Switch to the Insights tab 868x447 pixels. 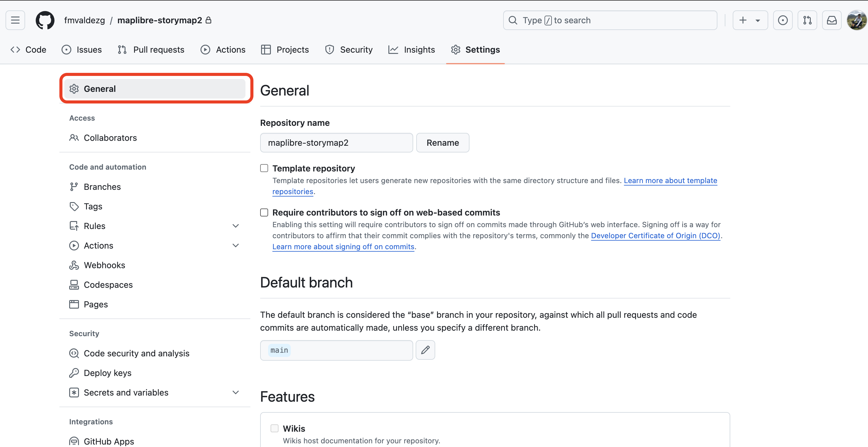coord(419,50)
